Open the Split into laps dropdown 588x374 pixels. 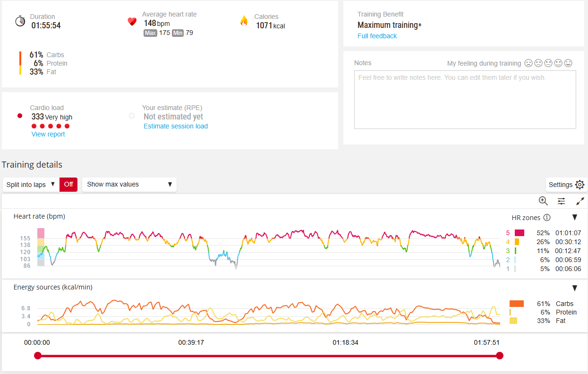click(31, 184)
